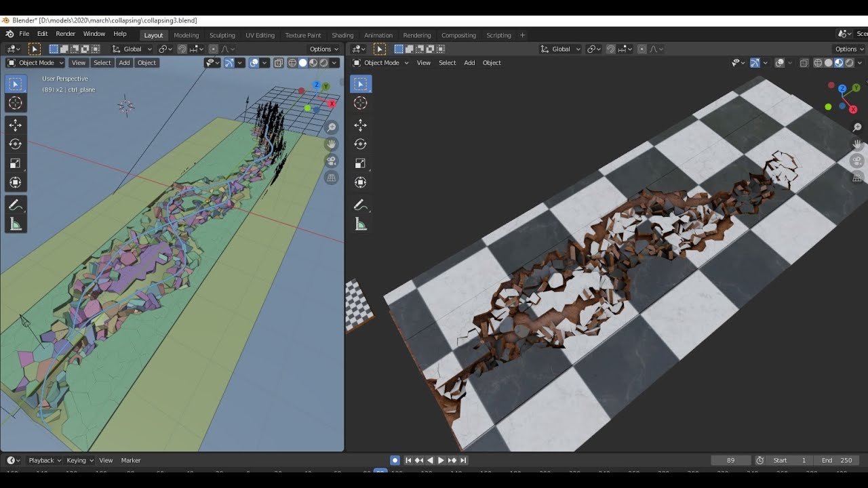
Task: Select the Rotate tool in left viewport
Action: click(x=16, y=144)
